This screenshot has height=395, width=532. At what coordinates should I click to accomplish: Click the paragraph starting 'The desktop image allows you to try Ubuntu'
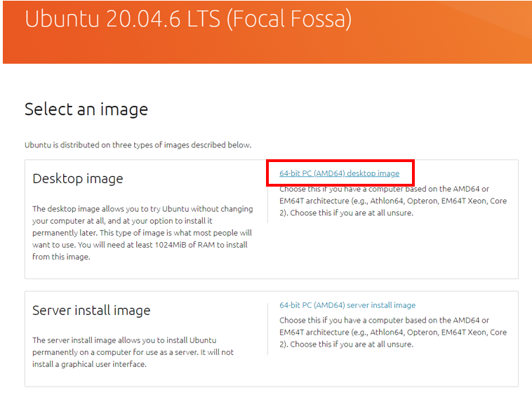point(142,233)
